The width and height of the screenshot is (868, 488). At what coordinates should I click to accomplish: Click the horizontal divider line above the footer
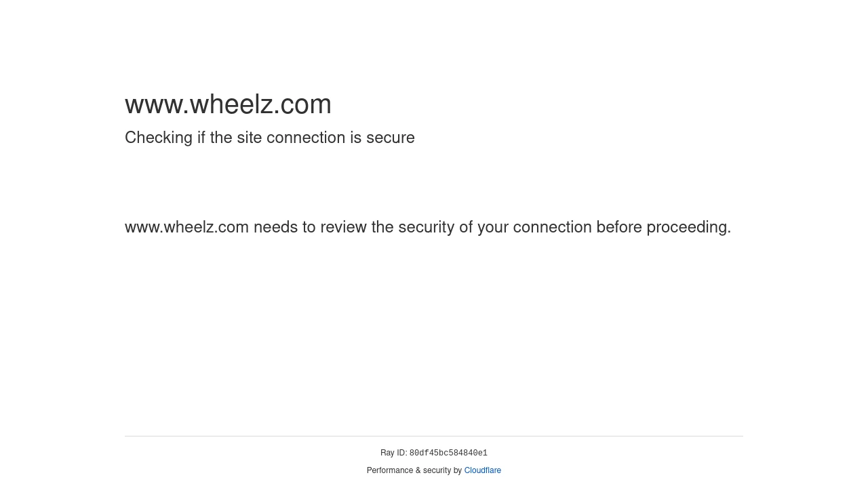(434, 436)
